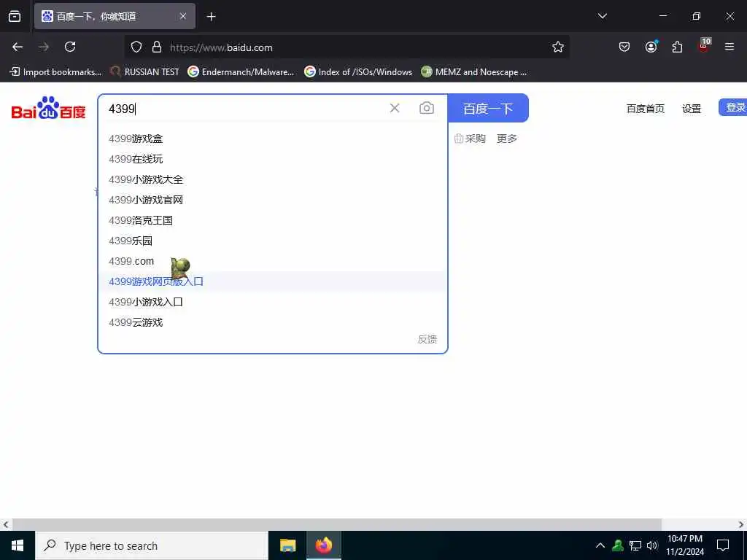Click the Firefox taskbar icon
This screenshot has width=747, height=560.
click(323, 545)
